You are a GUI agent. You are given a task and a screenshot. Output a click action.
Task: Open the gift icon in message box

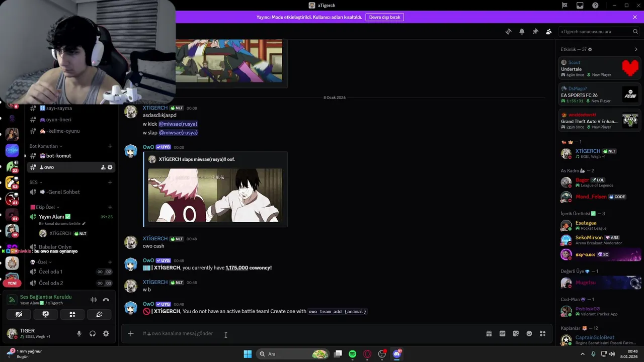point(489,333)
